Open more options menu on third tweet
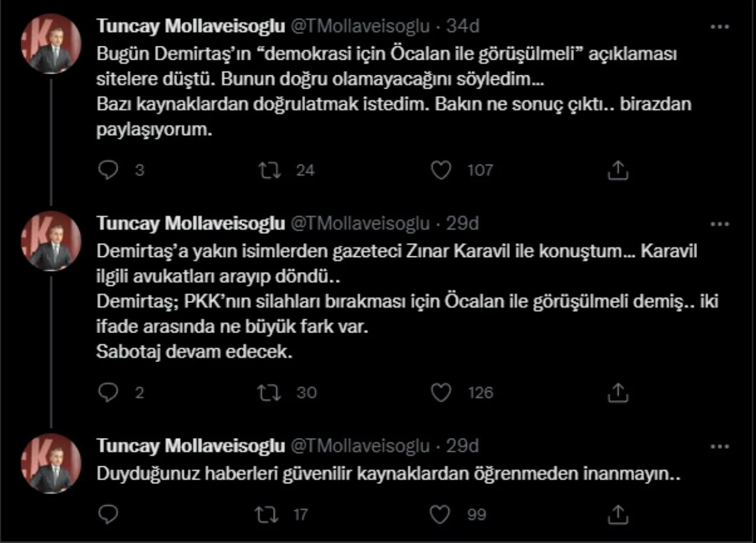Screen dimensions: 756x543 click(720, 447)
